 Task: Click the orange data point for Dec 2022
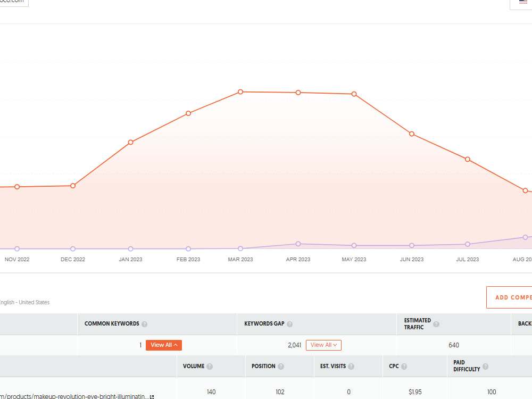click(x=73, y=186)
